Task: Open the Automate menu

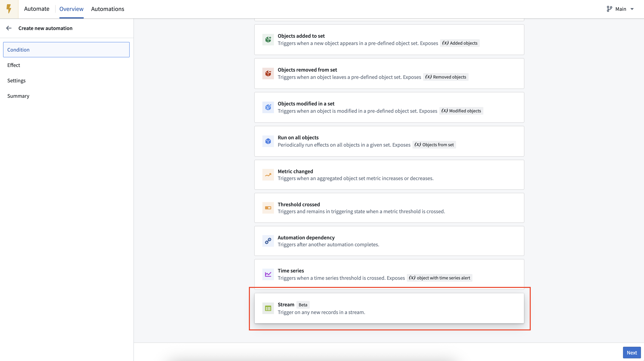Action: (x=37, y=9)
